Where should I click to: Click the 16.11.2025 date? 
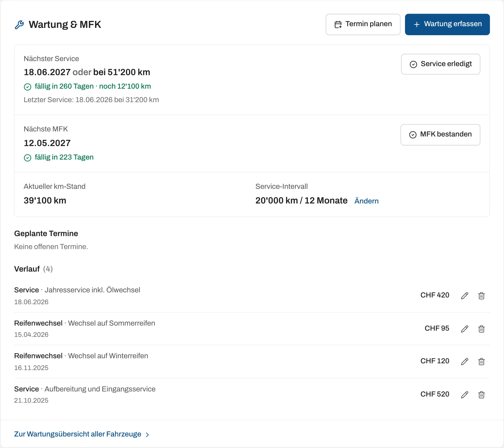tap(31, 368)
